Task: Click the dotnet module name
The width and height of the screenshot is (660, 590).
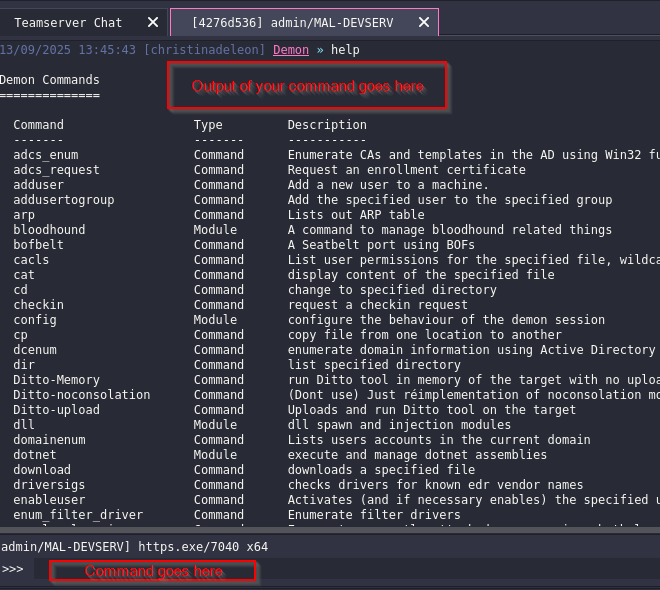Action: coord(35,455)
